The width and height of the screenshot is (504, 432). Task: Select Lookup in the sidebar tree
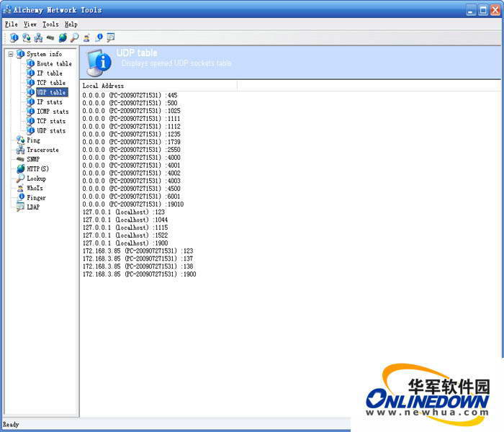[36, 179]
